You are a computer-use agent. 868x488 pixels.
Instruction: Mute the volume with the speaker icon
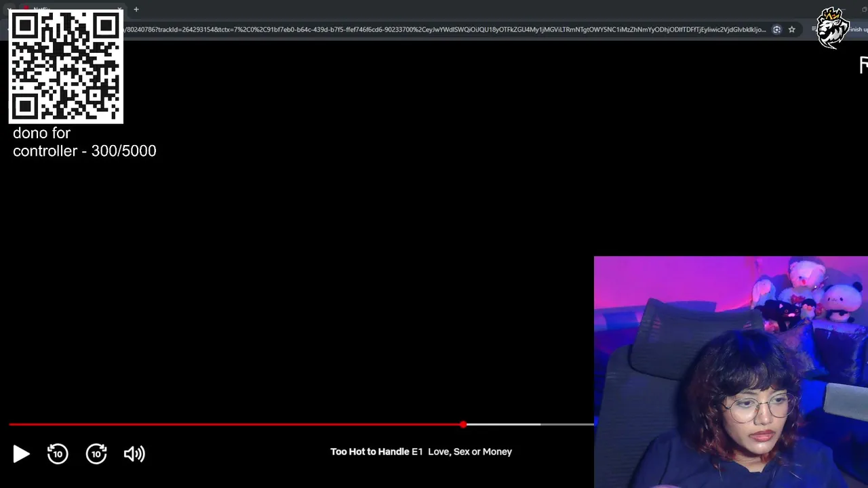pos(134,453)
